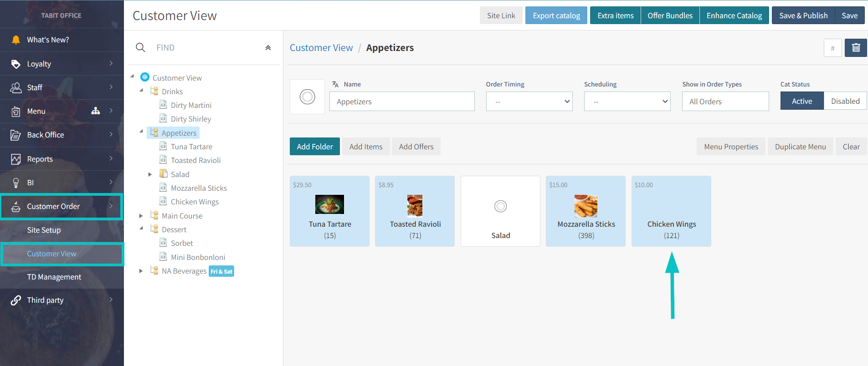Collapse the Appetizers tree node
The width and height of the screenshot is (868, 366).
click(x=141, y=131)
